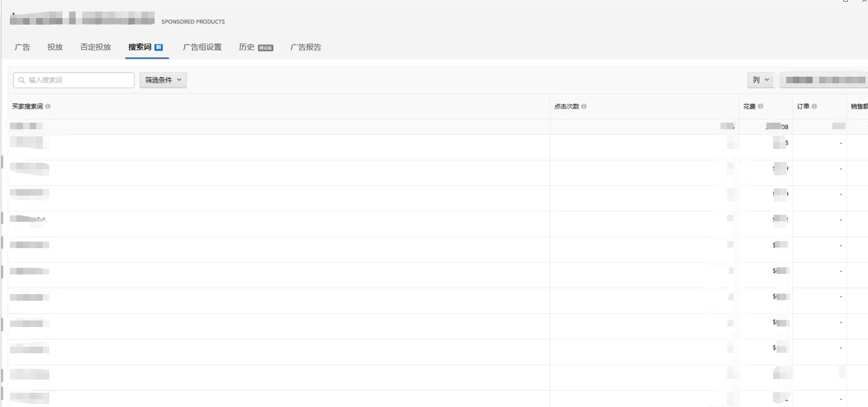The width and height of the screenshot is (868, 407).
Task: Click the info icon next to 订单
Action: [814, 106]
